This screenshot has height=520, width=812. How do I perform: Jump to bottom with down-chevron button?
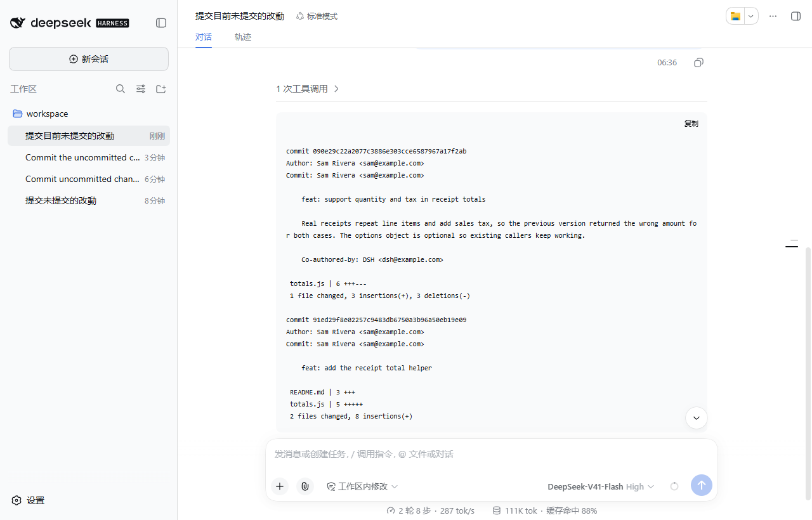(697, 418)
